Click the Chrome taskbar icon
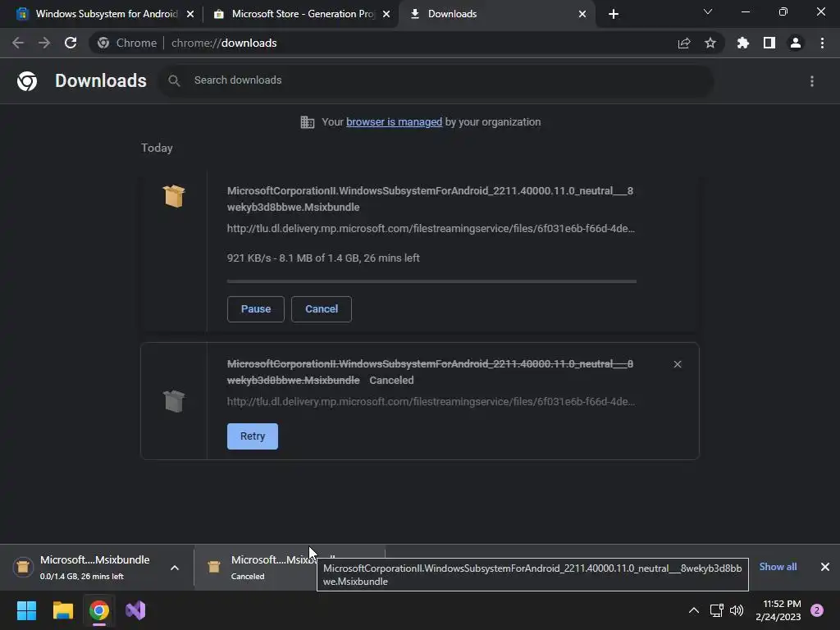840x630 pixels. [x=99, y=610]
